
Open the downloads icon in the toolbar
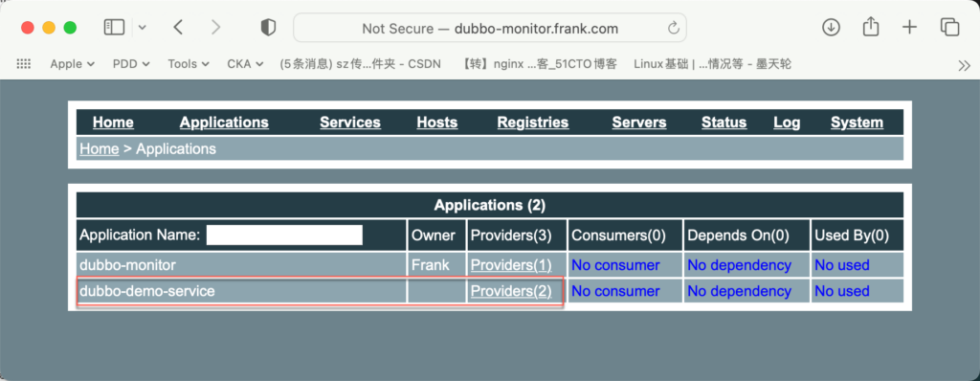831,28
